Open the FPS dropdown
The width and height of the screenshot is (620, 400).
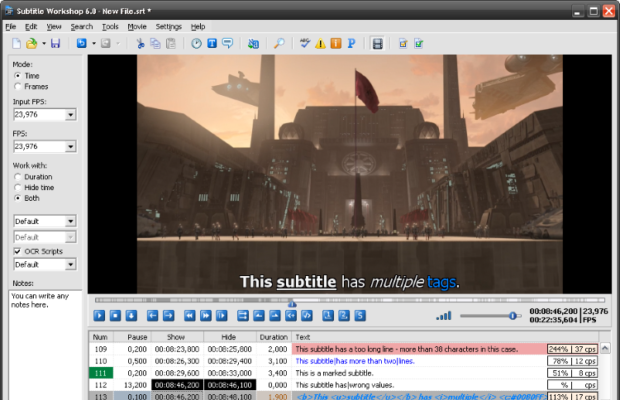[70, 147]
